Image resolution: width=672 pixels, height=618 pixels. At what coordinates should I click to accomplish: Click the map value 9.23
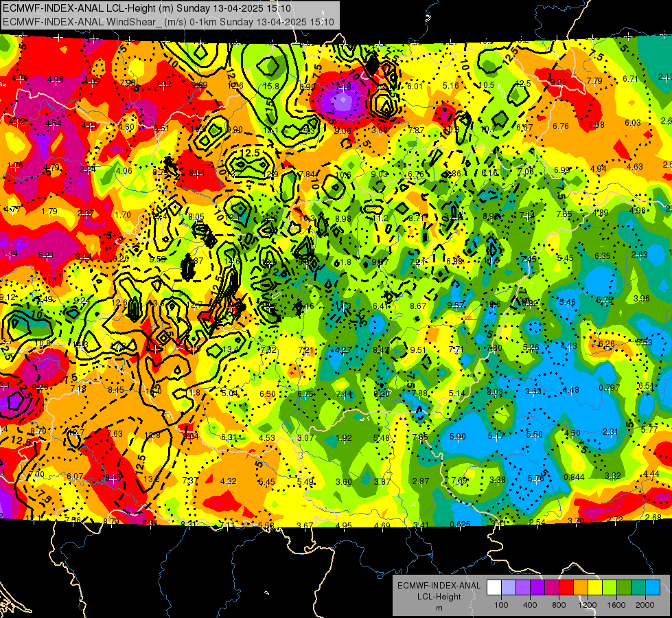tap(559, 82)
